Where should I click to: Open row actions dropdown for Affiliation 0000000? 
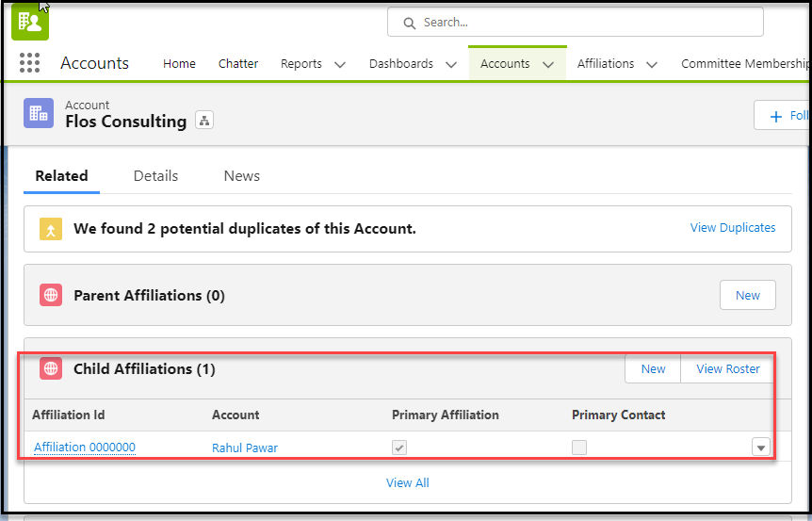(x=761, y=448)
